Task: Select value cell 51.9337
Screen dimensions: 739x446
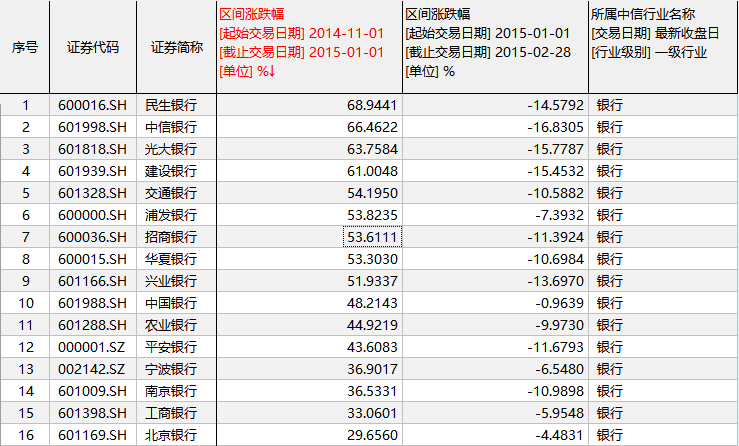Action: tap(310, 281)
